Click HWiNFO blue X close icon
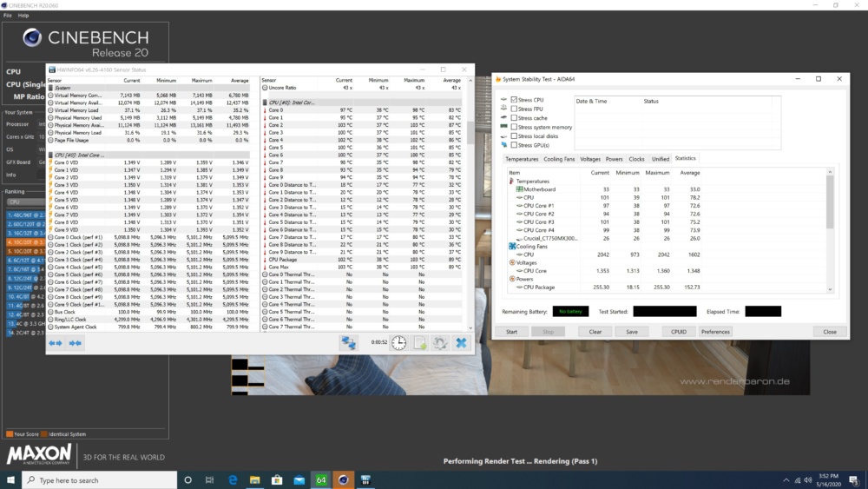868x489 pixels. [x=461, y=343]
